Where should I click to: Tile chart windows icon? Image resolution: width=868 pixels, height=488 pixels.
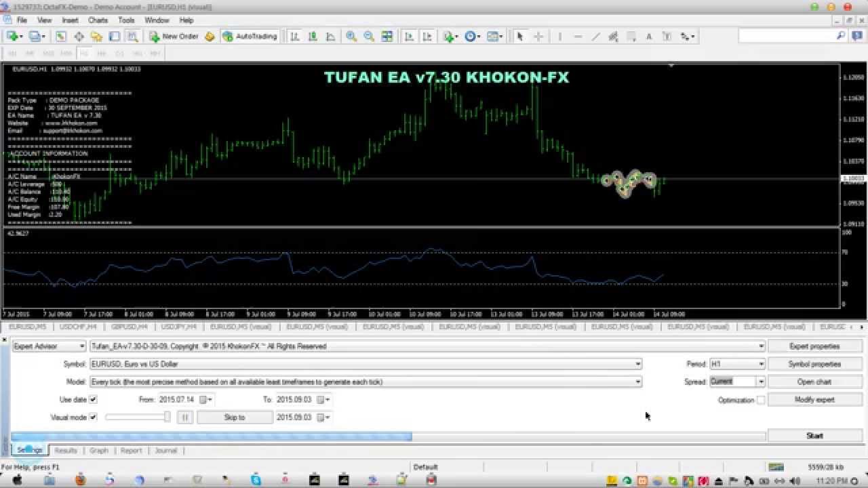pyautogui.click(x=387, y=37)
